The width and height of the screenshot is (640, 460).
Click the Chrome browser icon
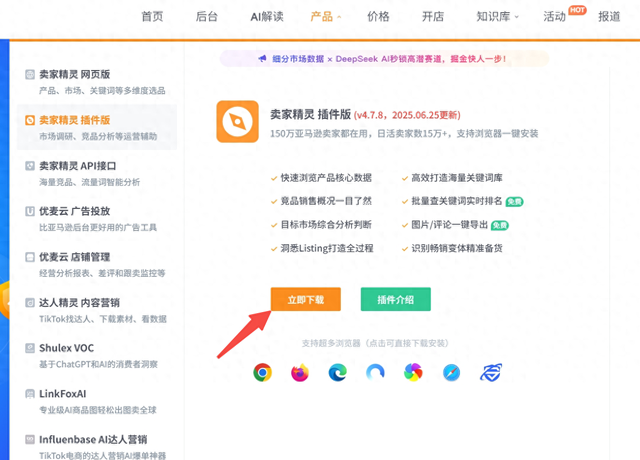pyautogui.click(x=262, y=372)
